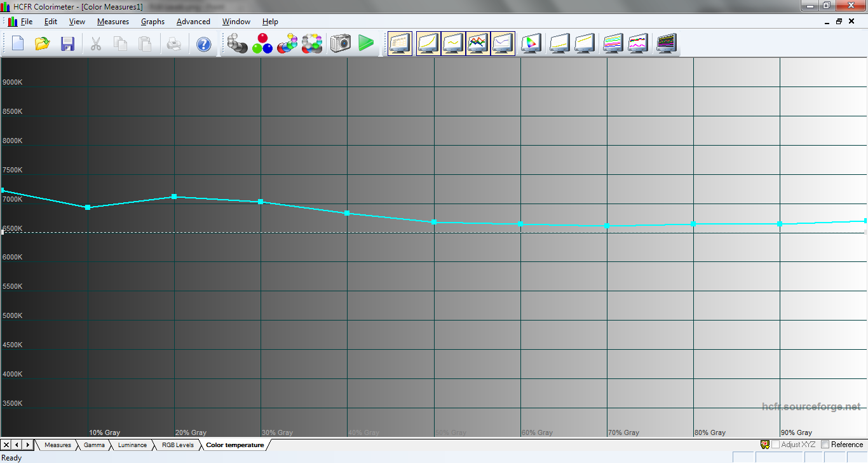The image size is (868, 463).
Task: Switch to the Luminance tab
Action: coord(132,445)
